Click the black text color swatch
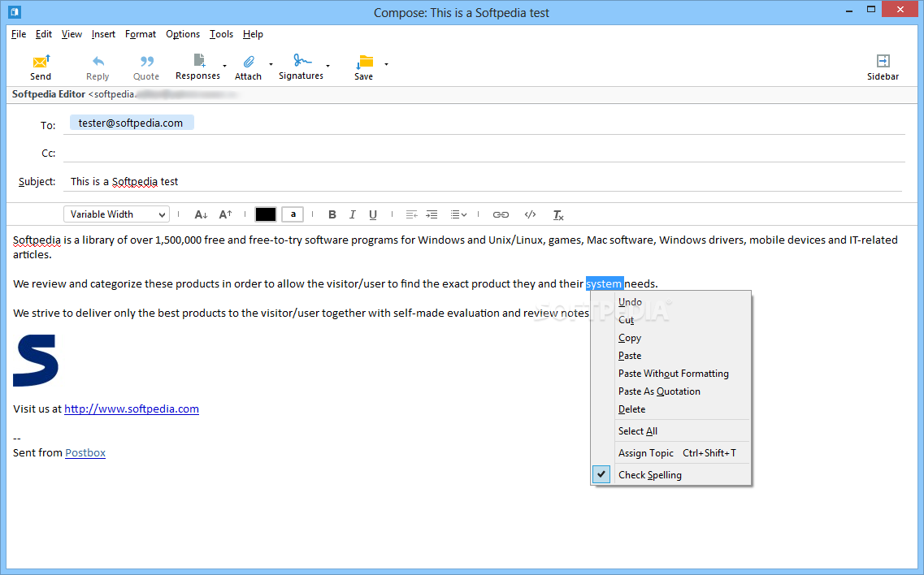924x575 pixels. pyautogui.click(x=265, y=214)
